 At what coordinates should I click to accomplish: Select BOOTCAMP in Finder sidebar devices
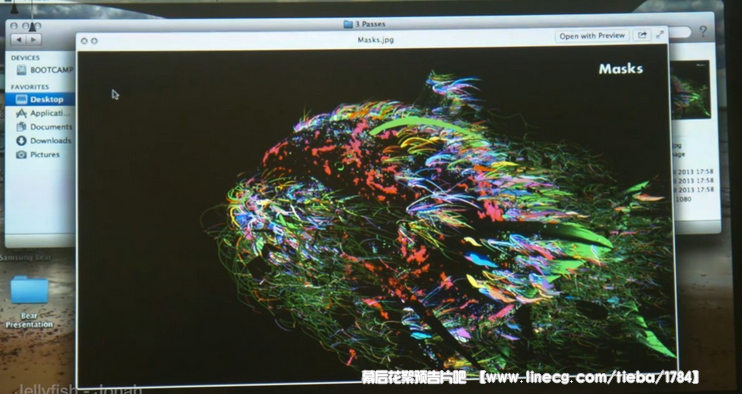click(45, 70)
